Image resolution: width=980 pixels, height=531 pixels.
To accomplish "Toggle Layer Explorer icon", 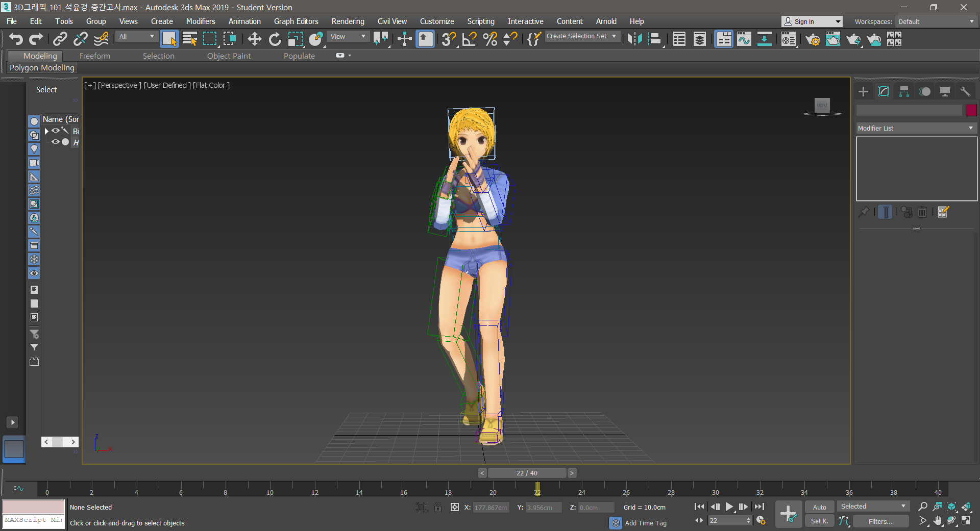I will tap(700, 39).
